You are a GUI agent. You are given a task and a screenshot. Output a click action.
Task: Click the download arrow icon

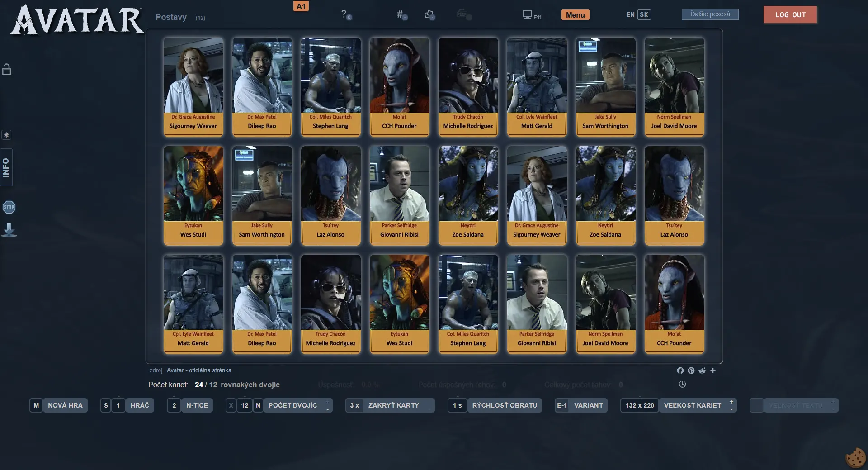9,230
